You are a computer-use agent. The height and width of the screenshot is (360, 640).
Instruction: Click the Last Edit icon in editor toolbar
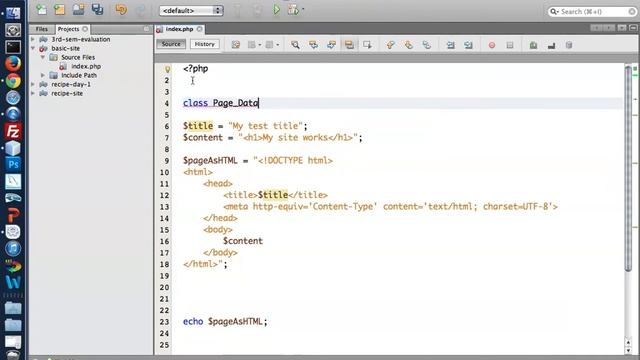coord(236,45)
